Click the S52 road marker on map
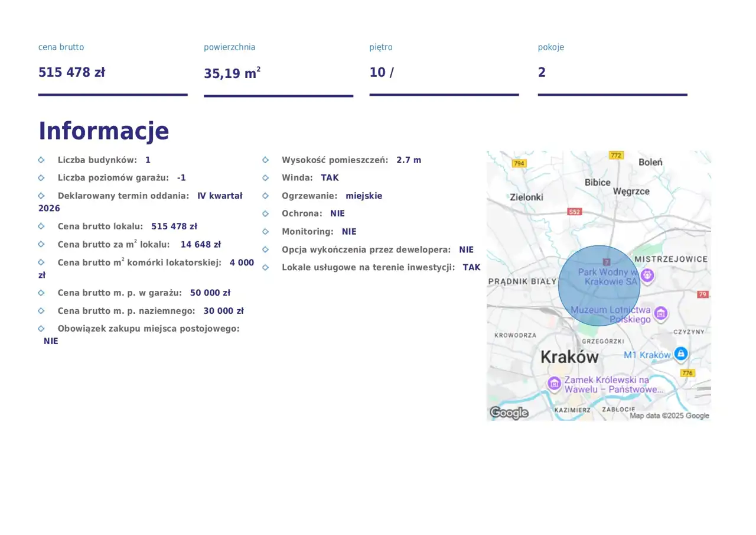The image size is (756, 535). pyautogui.click(x=574, y=212)
